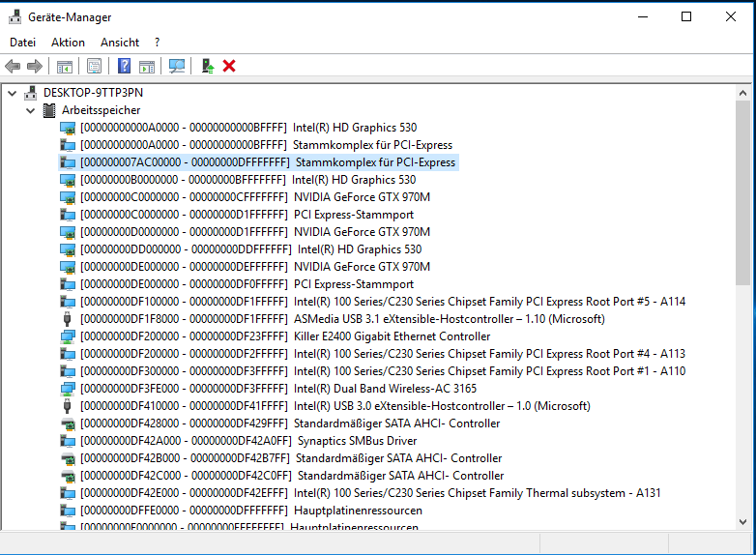Click the DESKTOP-9TTP3PN label text
Image resolution: width=756 pixels, height=555 pixels.
tap(93, 93)
